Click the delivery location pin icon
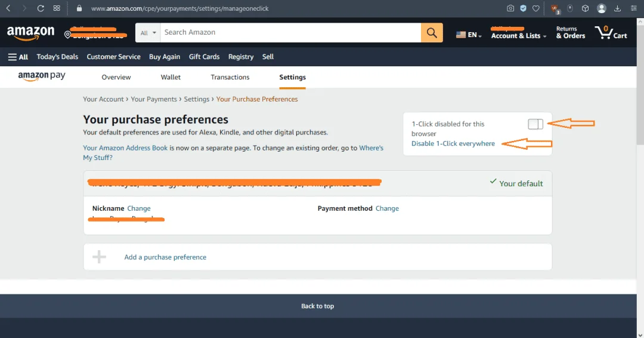The width and height of the screenshot is (644, 338). tap(68, 35)
